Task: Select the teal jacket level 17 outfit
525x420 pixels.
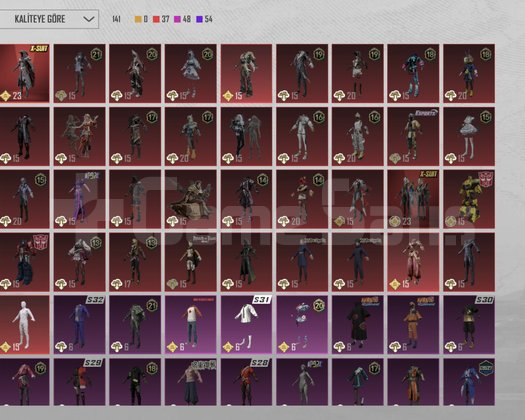Action: (x=358, y=382)
